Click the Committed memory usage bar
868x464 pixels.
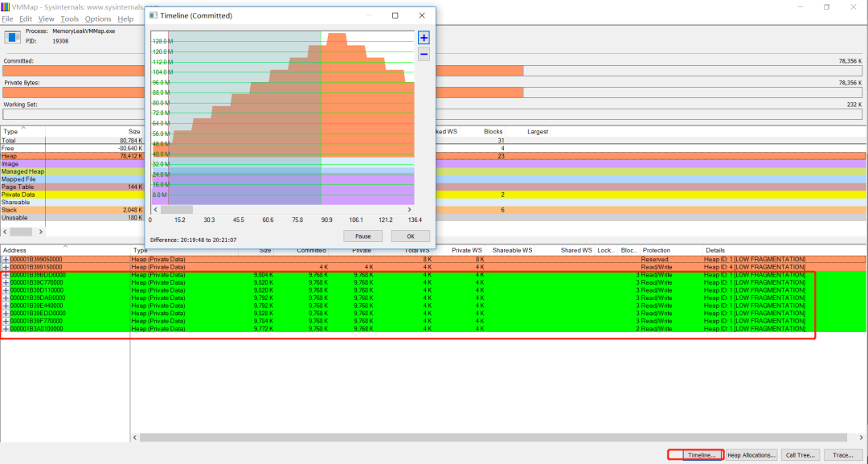click(x=432, y=71)
